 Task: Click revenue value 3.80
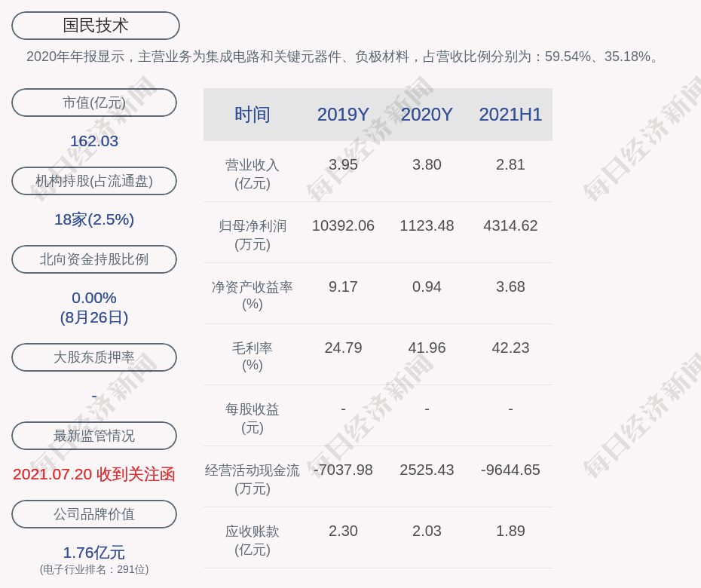[x=427, y=164]
